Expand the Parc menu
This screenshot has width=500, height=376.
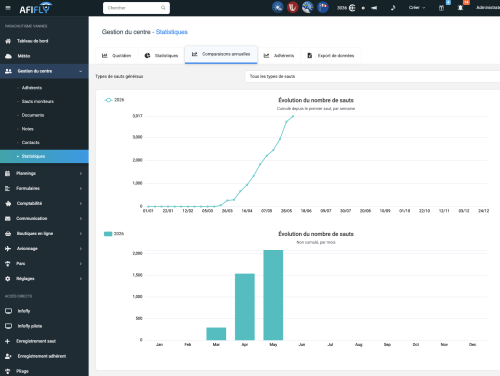[44, 263]
